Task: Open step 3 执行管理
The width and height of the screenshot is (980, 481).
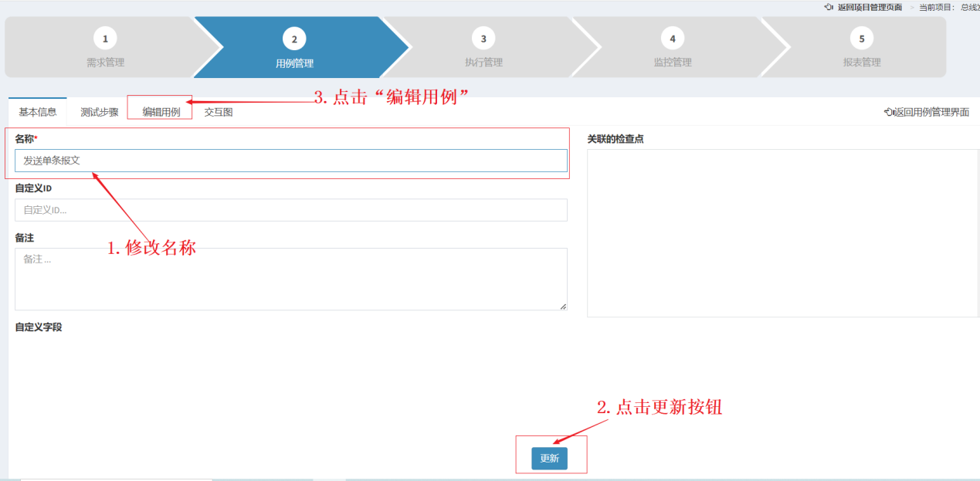Action: pos(483,48)
